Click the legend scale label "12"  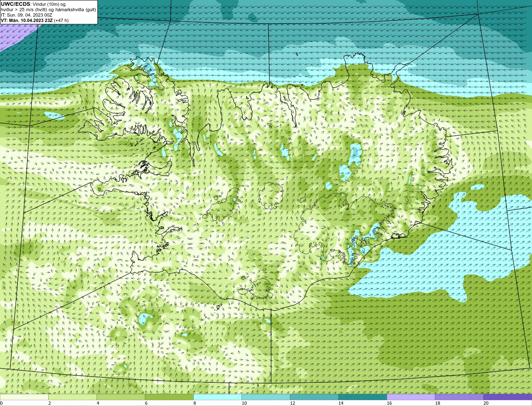click(x=293, y=403)
